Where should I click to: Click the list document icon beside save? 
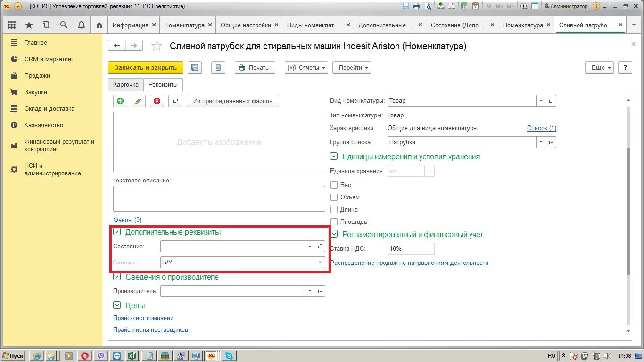(218, 67)
